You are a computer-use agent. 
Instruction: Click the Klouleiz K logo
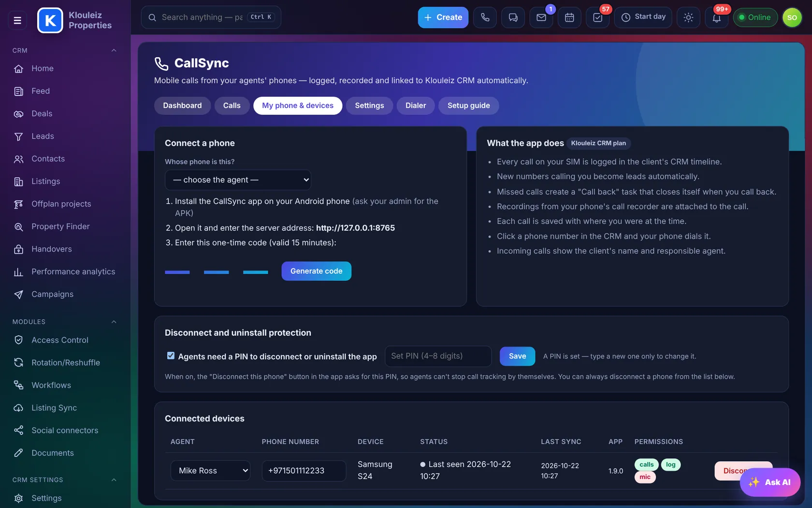50,20
